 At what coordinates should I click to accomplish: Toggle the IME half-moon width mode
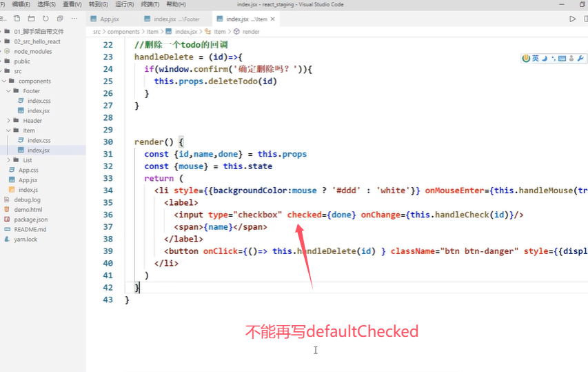(x=545, y=58)
